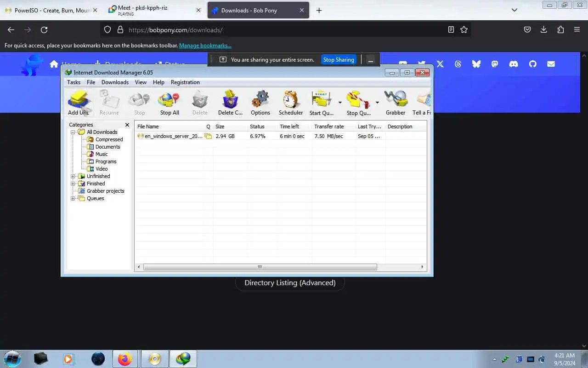The width and height of the screenshot is (588, 368).
Task: Open the File menu in IDM
Action: (x=91, y=82)
